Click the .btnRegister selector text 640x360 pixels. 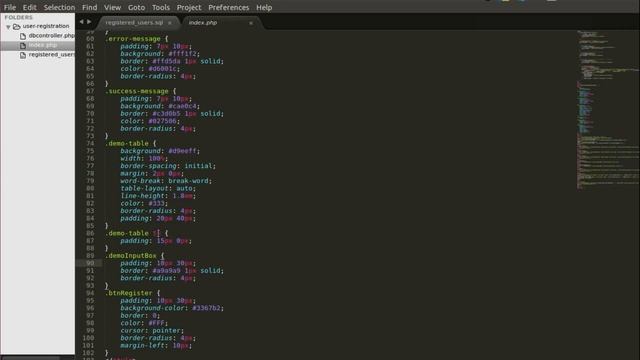[x=129, y=293]
